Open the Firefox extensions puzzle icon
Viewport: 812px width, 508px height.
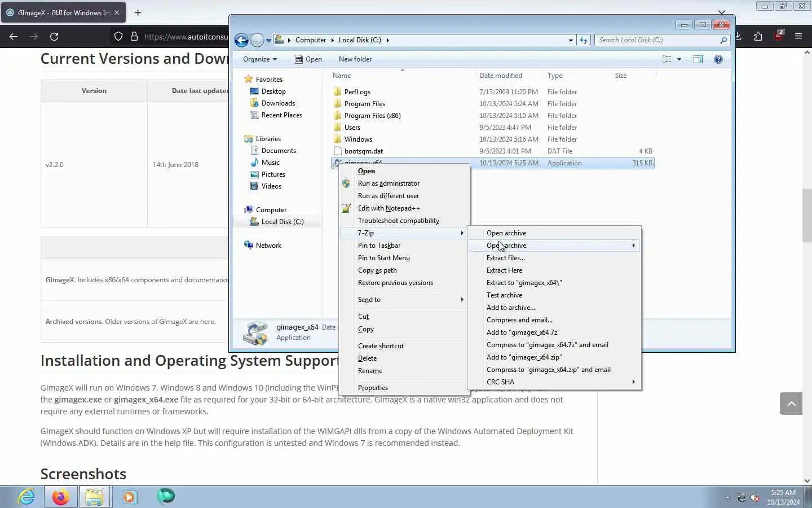758,36
